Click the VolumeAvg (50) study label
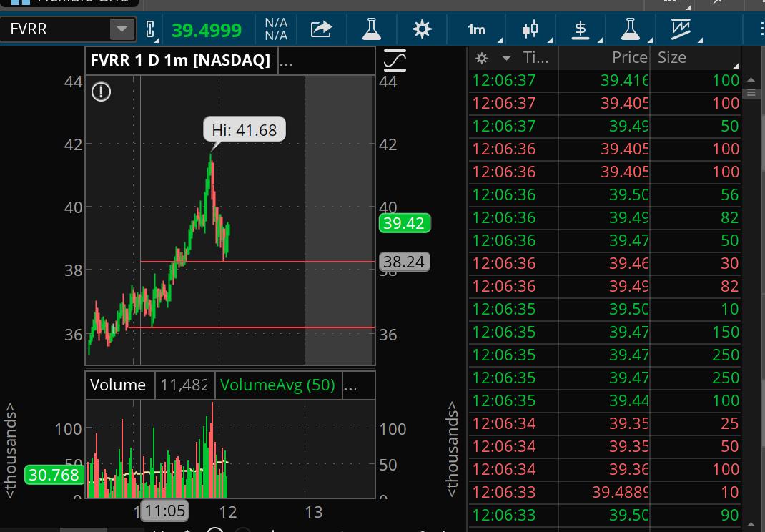The image size is (765, 532). pyautogui.click(x=277, y=385)
